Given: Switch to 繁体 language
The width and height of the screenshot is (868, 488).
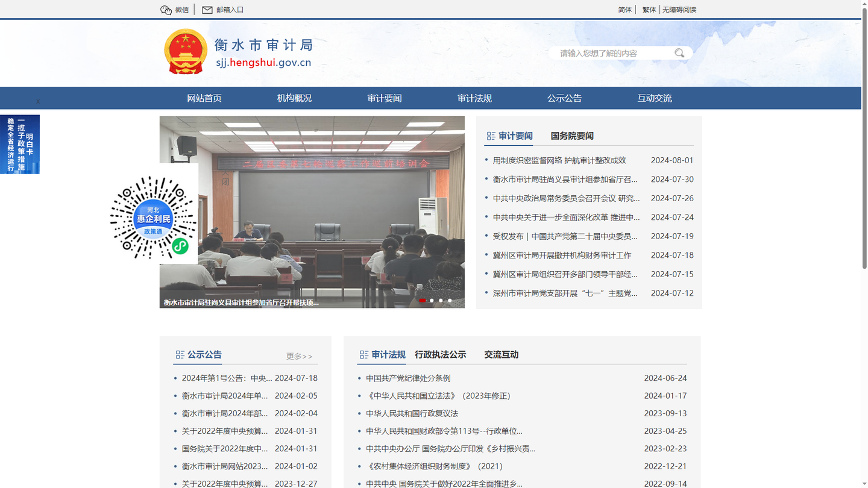Looking at the screenshot, I should [649, 10].
